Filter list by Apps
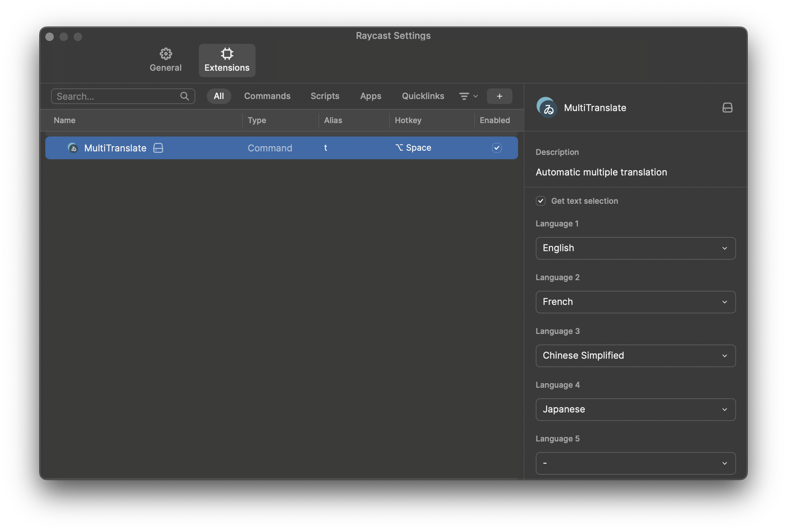Screen dimensions: 787x532 pyautogui.click(x=370, y=96)
